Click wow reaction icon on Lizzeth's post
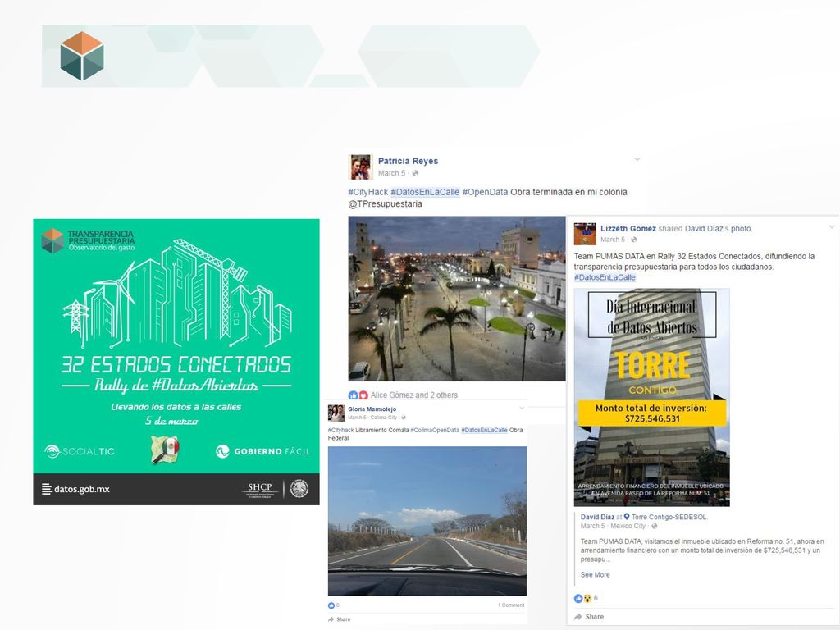The height and width of the screenshot is (630, 840). pos(587,598)
